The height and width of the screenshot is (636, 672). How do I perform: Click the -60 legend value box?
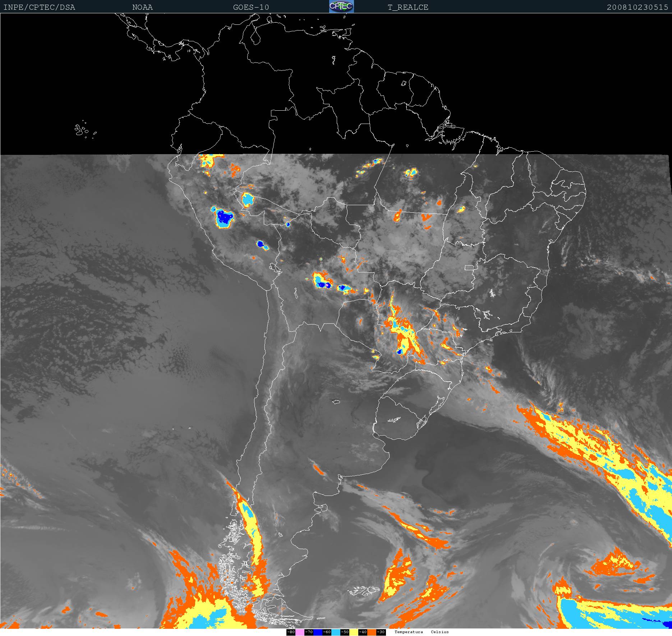[x=327, y=632]
